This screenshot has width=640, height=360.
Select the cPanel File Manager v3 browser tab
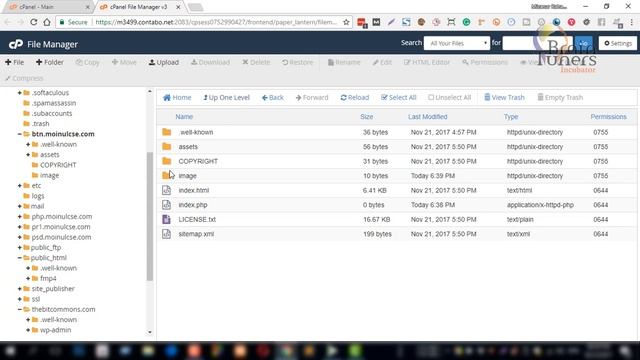140,7
